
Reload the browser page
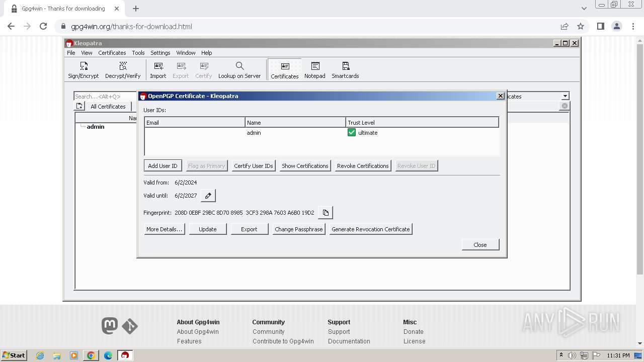coord(43,27)
